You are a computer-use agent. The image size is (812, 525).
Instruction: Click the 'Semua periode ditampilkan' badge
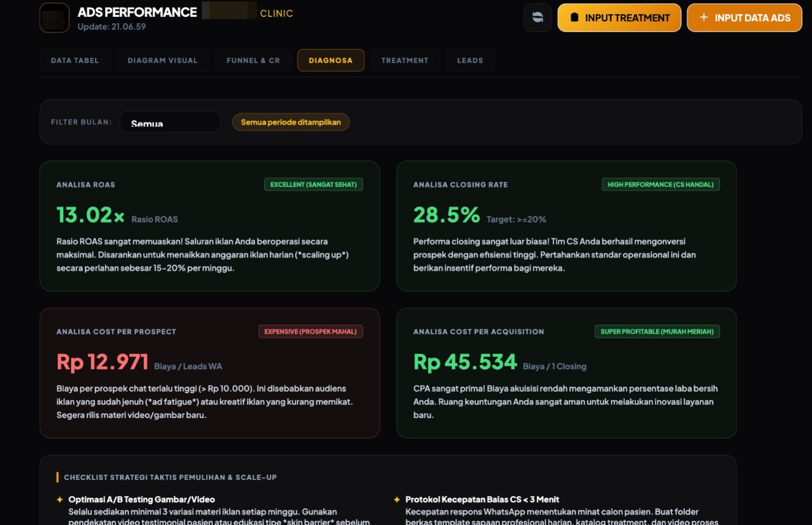(x=291, y=122)
